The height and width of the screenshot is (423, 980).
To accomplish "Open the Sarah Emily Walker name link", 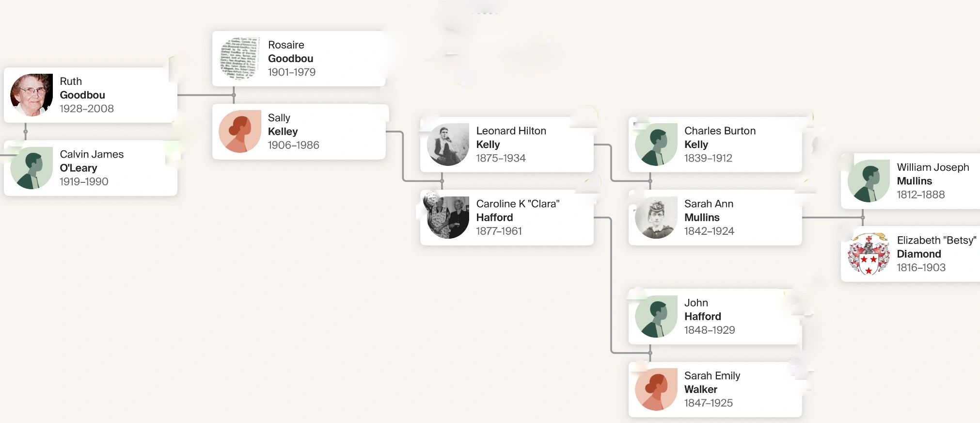I will pyautogui.click(x=712, y=382).
